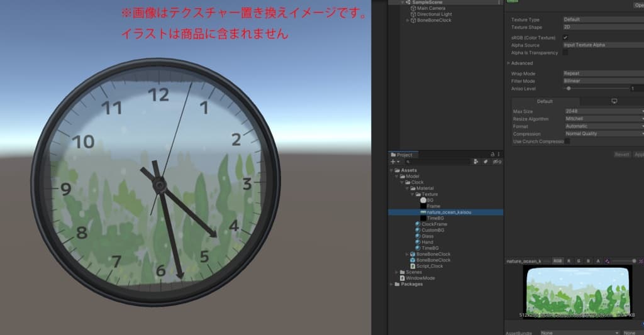644x335 pixels.
Task: Toggle hidden packages visibility icon in Project panel
Action: (x=497, y=162)
